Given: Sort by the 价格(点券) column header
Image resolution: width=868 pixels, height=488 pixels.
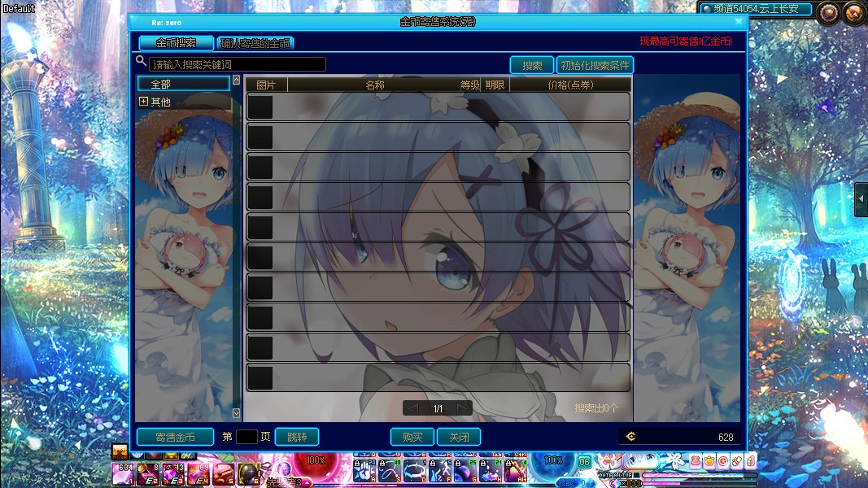Looking at the screenshot, I should click(x=570, y=85).
